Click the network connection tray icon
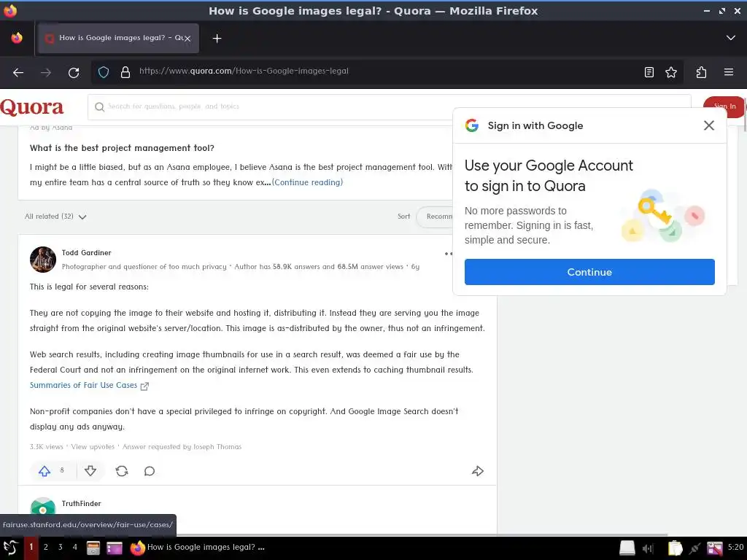 (694, 548)
